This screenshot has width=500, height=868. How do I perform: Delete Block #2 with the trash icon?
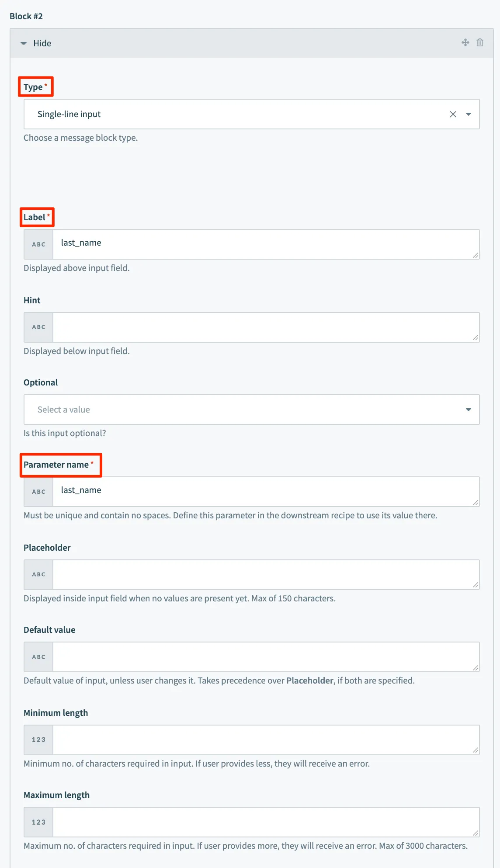(x=480, y=42)
